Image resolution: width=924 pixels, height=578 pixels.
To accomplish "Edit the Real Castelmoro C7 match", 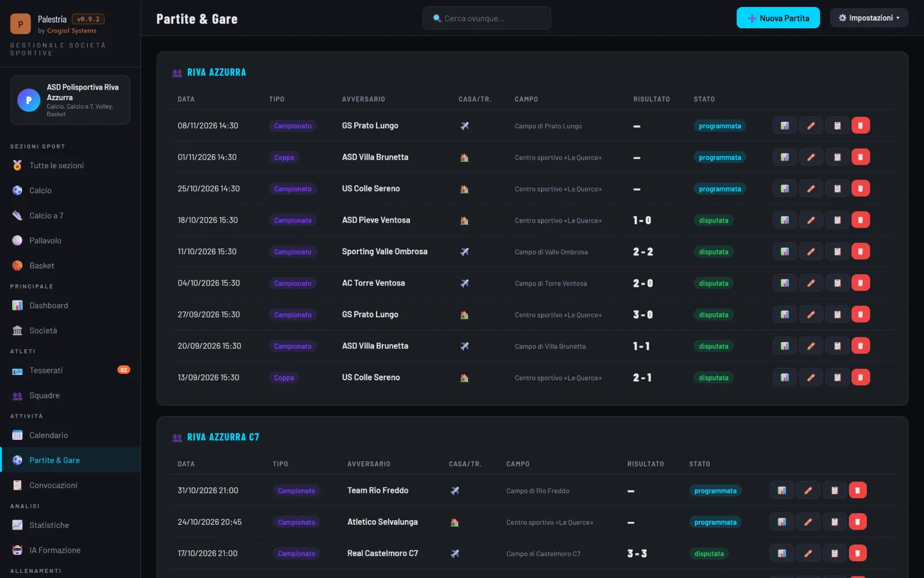I will (808, 553).
